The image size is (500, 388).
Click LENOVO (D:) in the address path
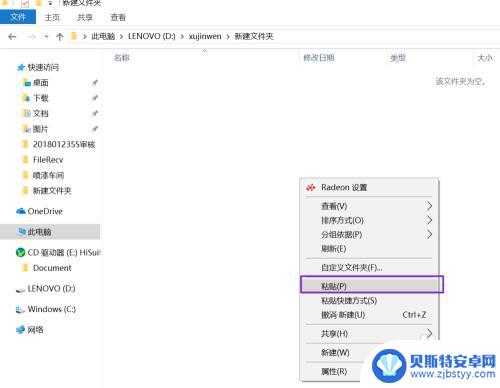(152, 36)
